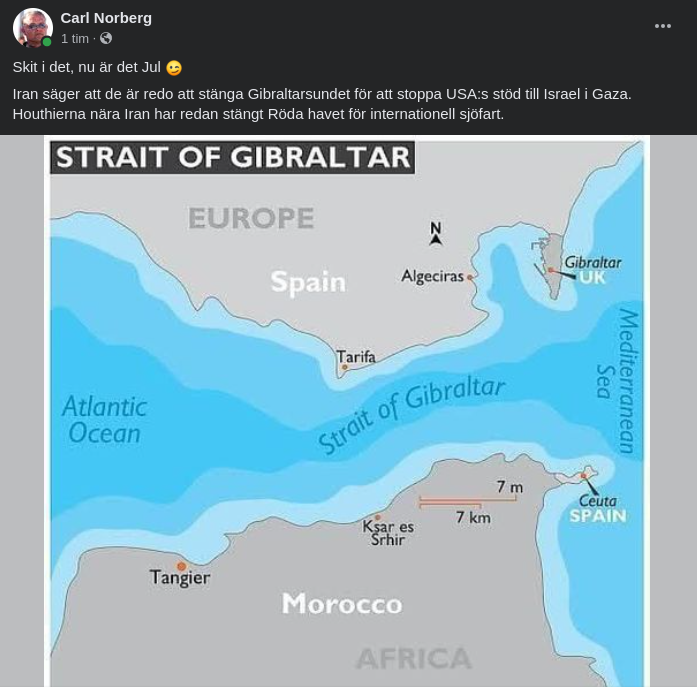Click the Carl Norberg author name
The height and width of the screenshot is (687, 697).
click(106, 18)
